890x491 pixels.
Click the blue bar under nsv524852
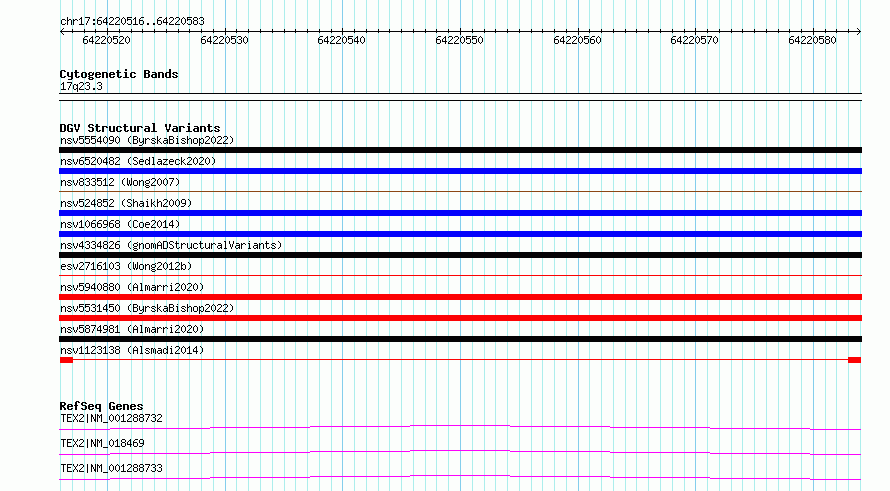[x=460, y=213]
